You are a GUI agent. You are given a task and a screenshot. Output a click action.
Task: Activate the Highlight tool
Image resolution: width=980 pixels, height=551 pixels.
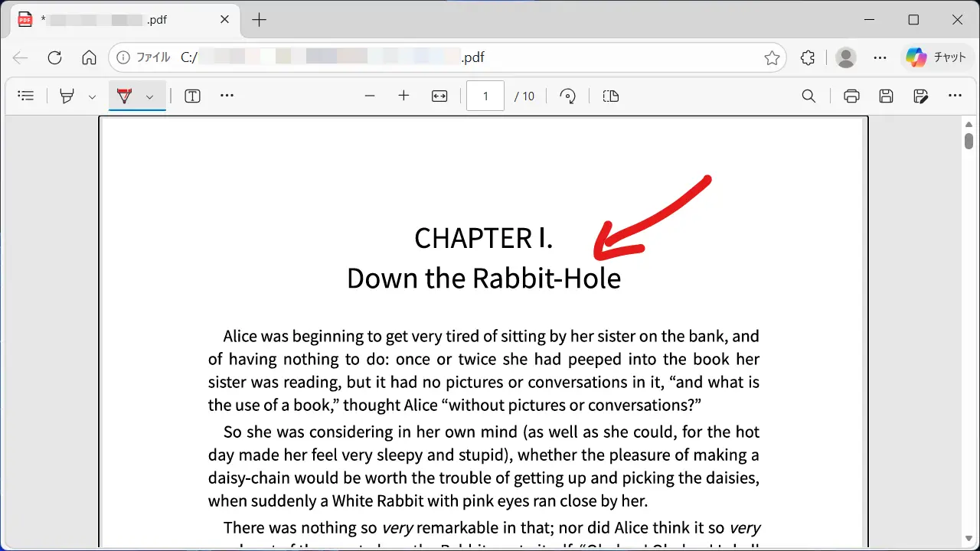tap(124, 96)
